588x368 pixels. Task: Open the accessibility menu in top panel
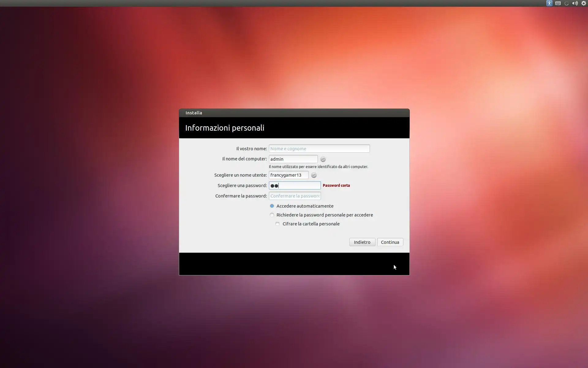pyautogui.click(x=549, y=3)
